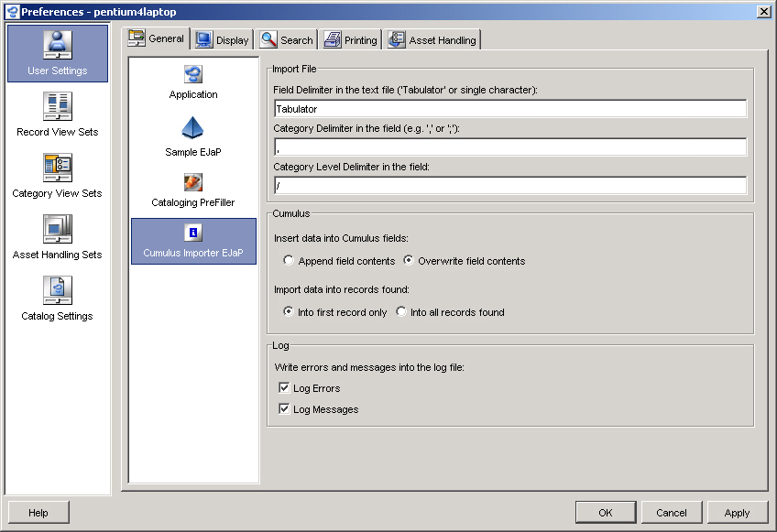Switch to the Printing tab
This screenshot has height=532, width=777.
point(350,39)
